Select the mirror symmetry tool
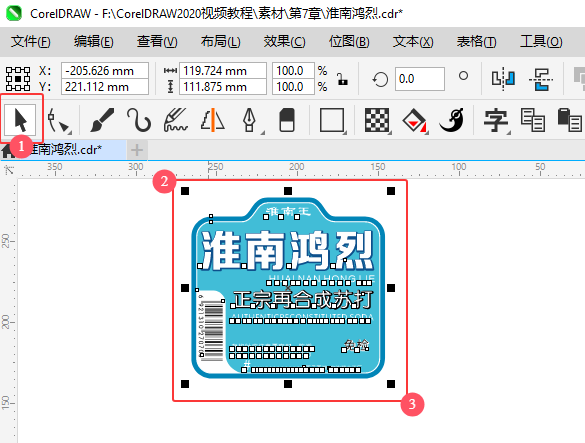 click(x=213, y=120)
